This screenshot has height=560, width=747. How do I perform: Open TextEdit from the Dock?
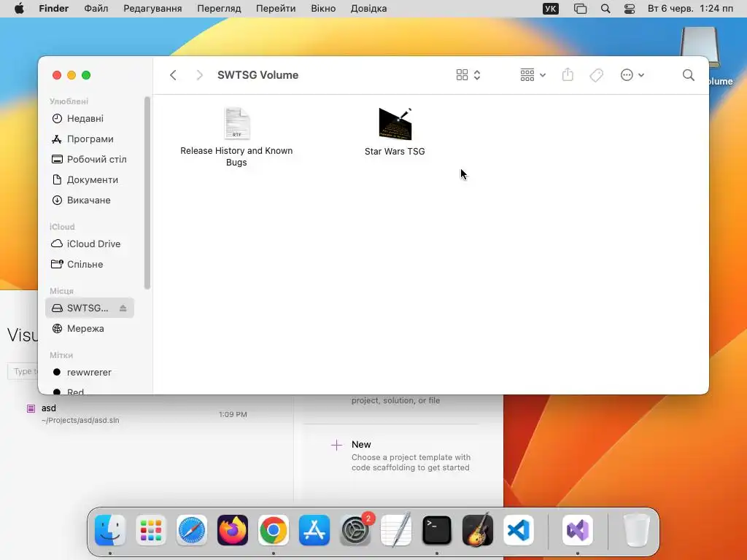click(396, 530)
